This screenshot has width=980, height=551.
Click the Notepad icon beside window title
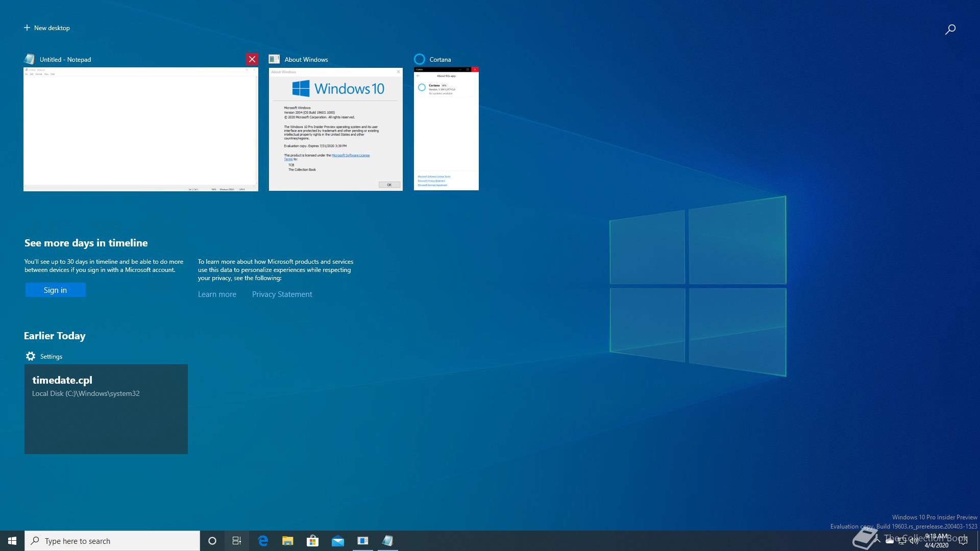click(30, 59)
